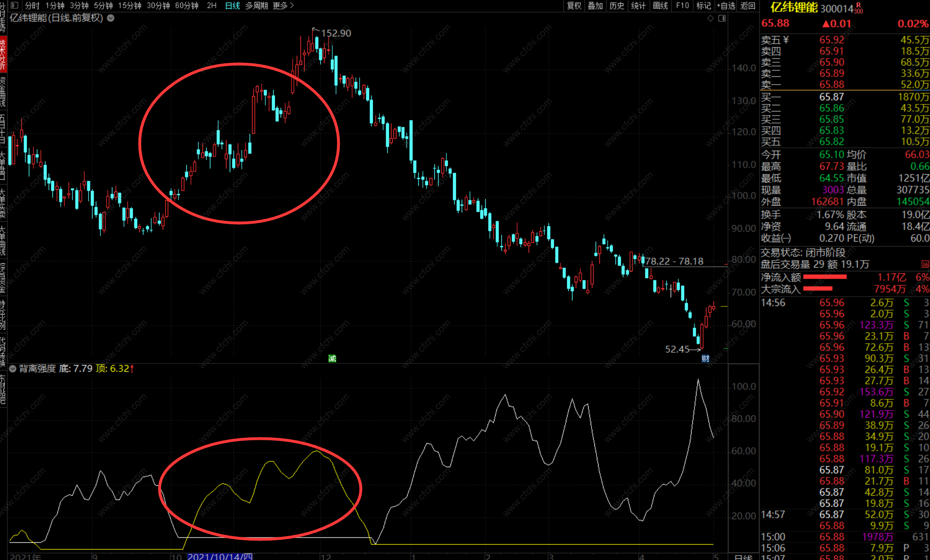This screenshot has height=560, width=930.
Task: Open the 画线 drawing tool
Action: click(x=660, y=6)
